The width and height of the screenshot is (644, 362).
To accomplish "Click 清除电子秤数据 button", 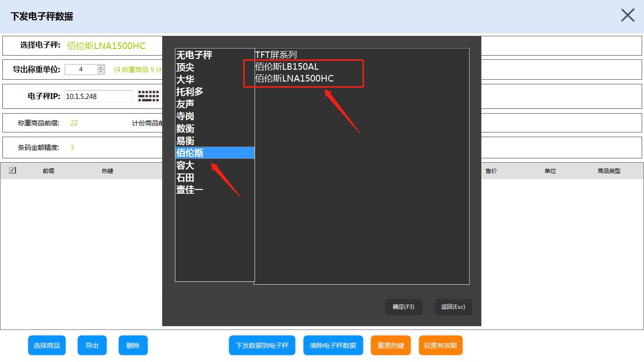I will [333, 346].
